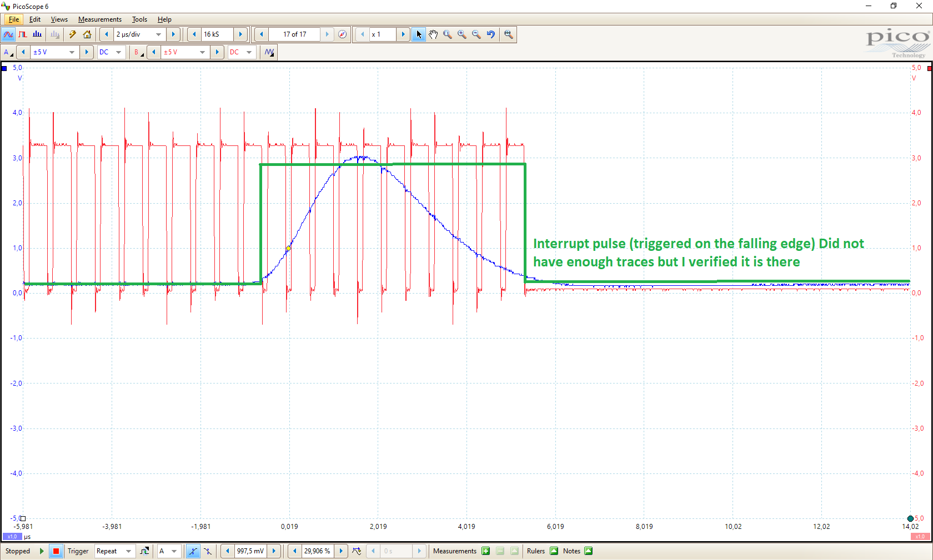This screenshot has height=560, width=933.
Task: Click the blue x1.0 axis zoom label
Action: (x=12, y=537)
